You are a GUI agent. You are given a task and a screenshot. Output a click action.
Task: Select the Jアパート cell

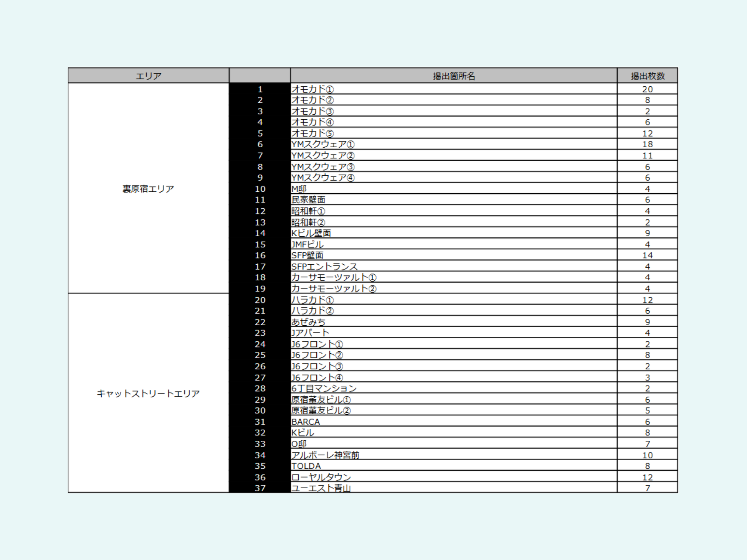pyautogui.click(x=454, y=333)
